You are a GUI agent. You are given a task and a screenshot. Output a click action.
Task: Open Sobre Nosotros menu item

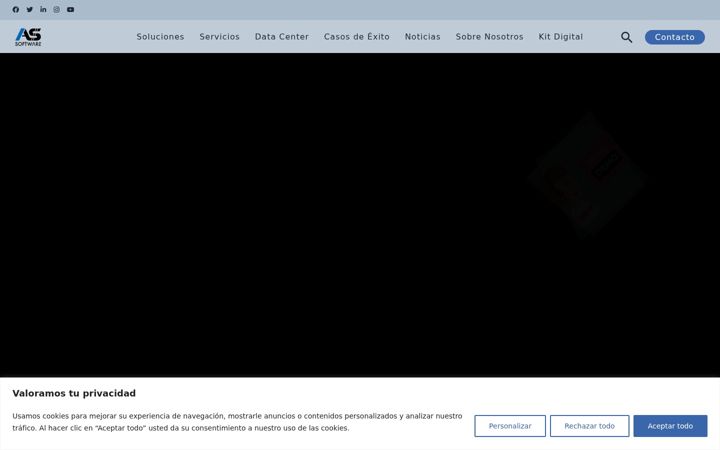[489, 37]
